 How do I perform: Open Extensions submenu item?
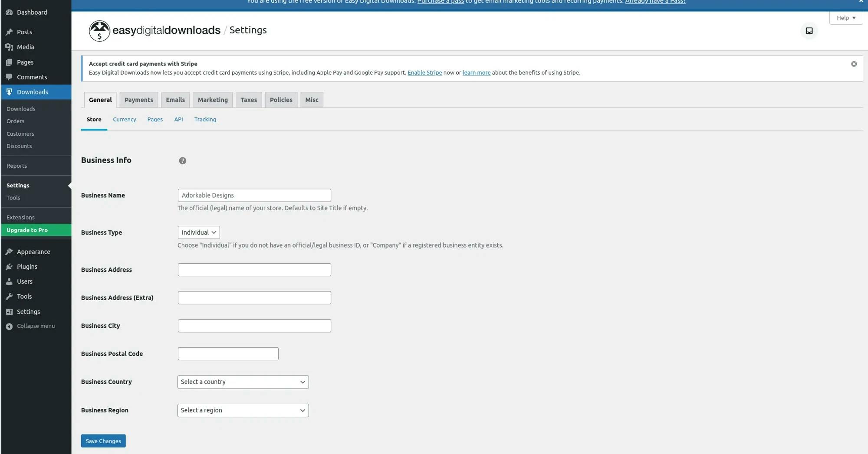[20, 217]
